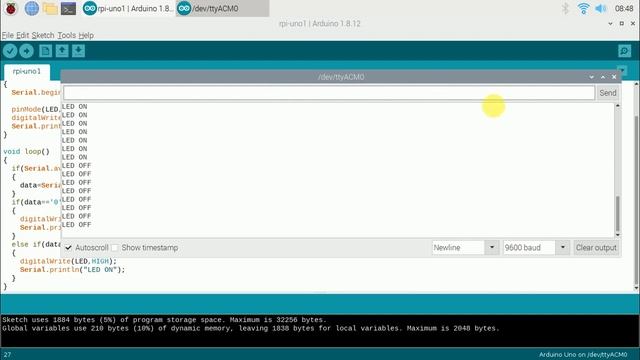Click the line number 27 in status bar
Viewport: 640px width, 360px height.
click(x=7, y=355)
